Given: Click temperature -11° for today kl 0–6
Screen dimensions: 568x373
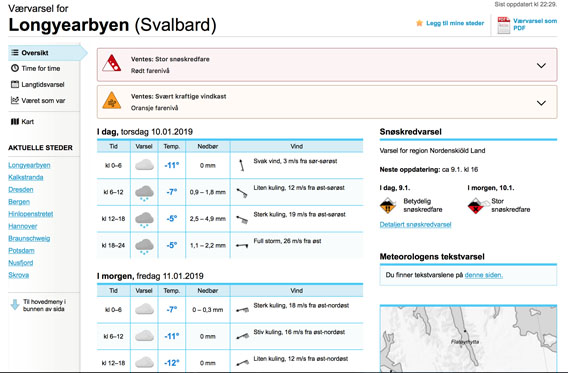Looking at the screenshot, I should pos(172,165).
